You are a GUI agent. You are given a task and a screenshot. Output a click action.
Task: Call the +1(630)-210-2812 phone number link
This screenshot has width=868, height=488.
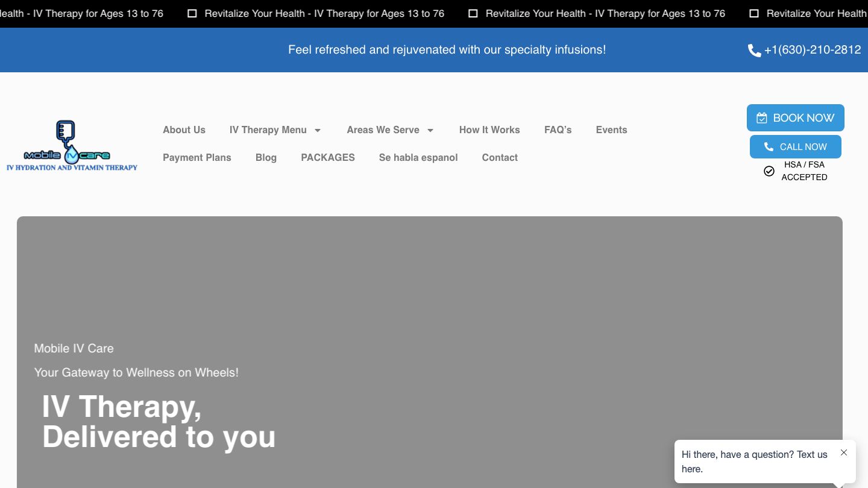(812, 50)
